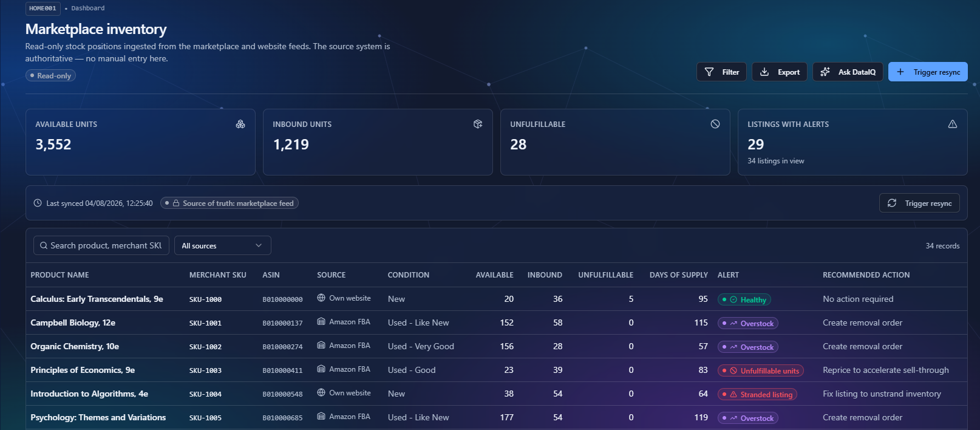Click Trigger resync in the sync bar
This screenshot has height=430, width=980.
tap(919, 203)
